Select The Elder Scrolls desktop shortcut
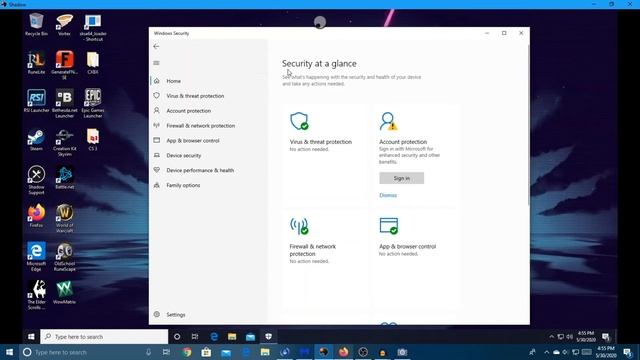 pyautogui.click(x=36, y=295)
